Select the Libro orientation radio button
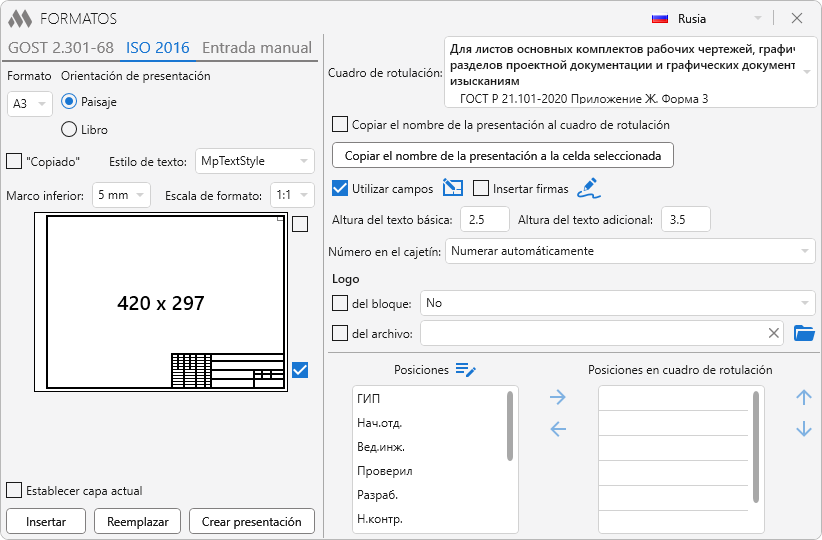This screenshot has height=540, width=822. tap(70, 129)
